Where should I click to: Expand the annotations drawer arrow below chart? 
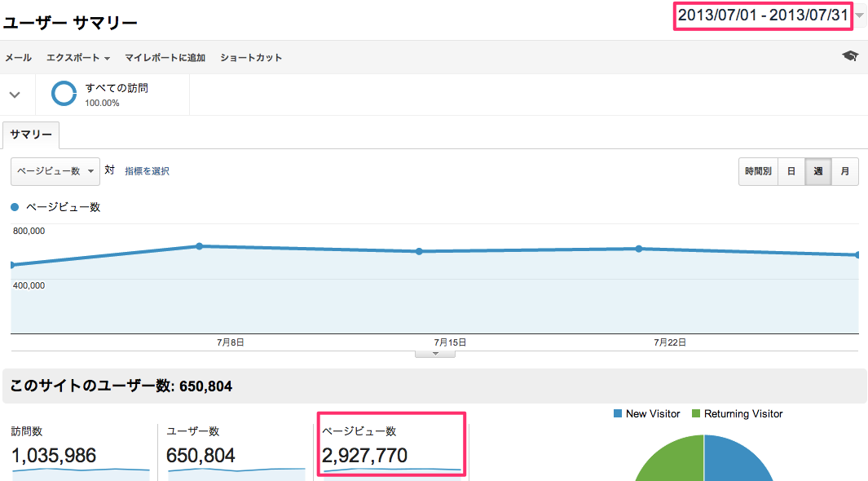pos(435,355)
